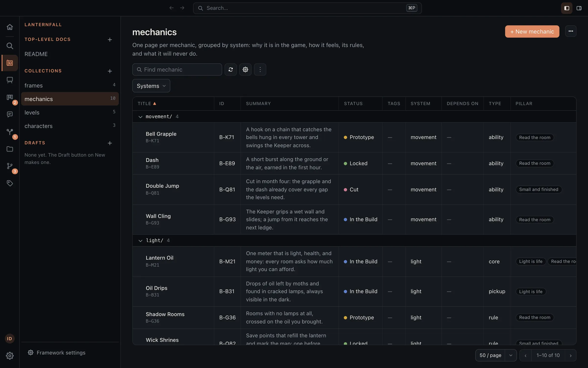Click Small and finished pillar on Double Jump

pyautogui.click(x=539, y=189)
